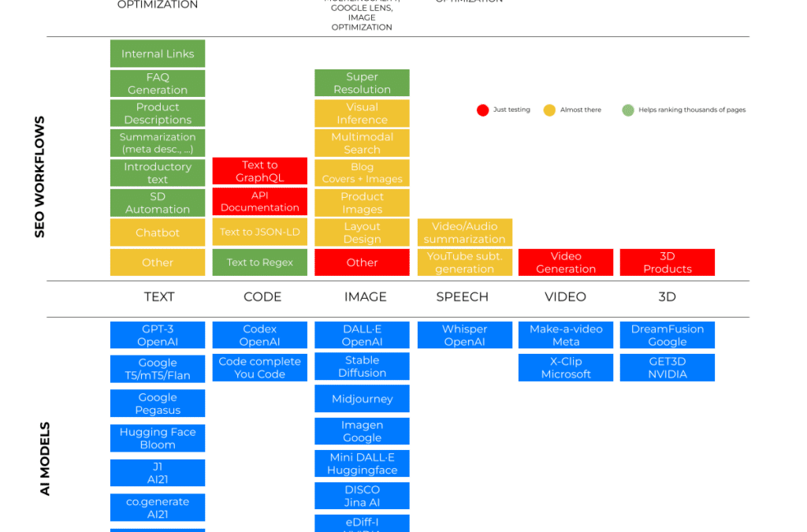Click the Code complete You Code box
Viewport: 807px width, 532px height.
pos(260,367)
